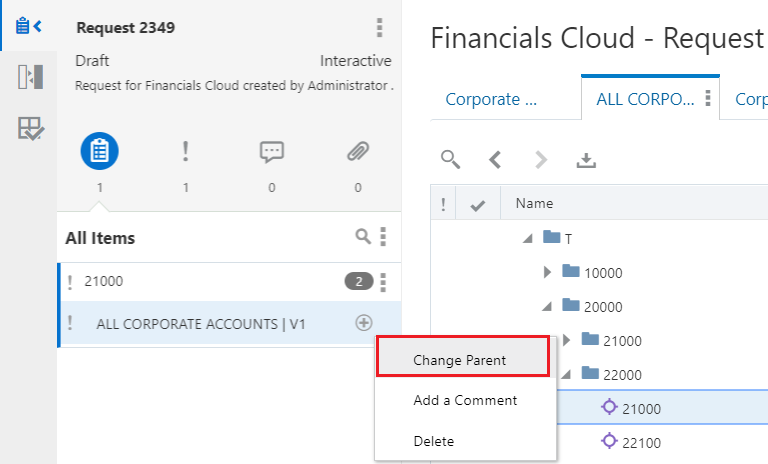The image size is (768, 464).
Task: Open the validation checklist sidebar icon
Action: 30,128
